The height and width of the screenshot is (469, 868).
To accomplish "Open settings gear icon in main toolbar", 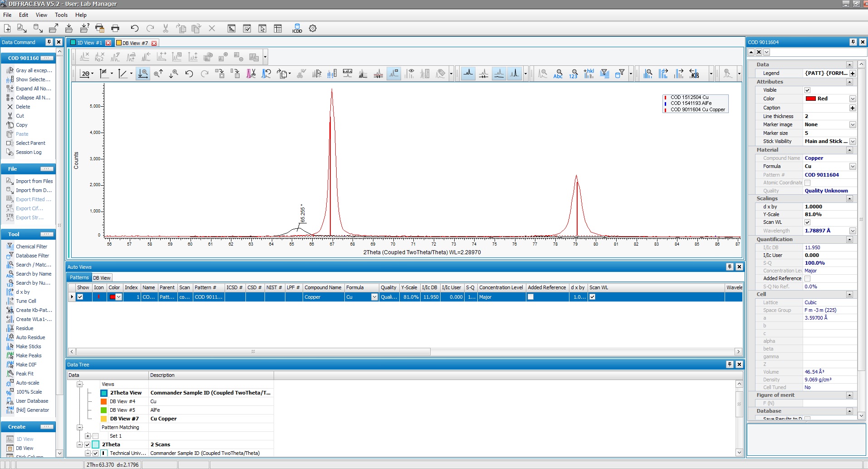I will coord(313,28).
